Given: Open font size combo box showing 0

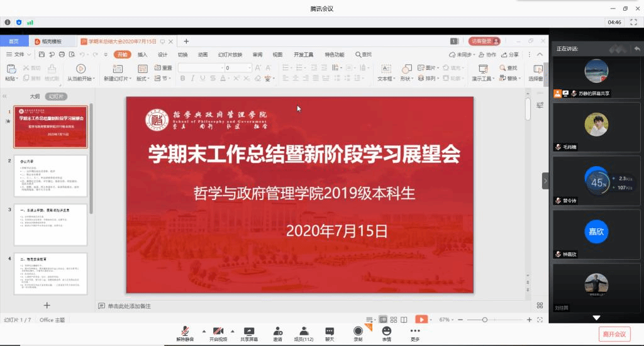Looking at the screenshot, I should [x=238, y=68].
